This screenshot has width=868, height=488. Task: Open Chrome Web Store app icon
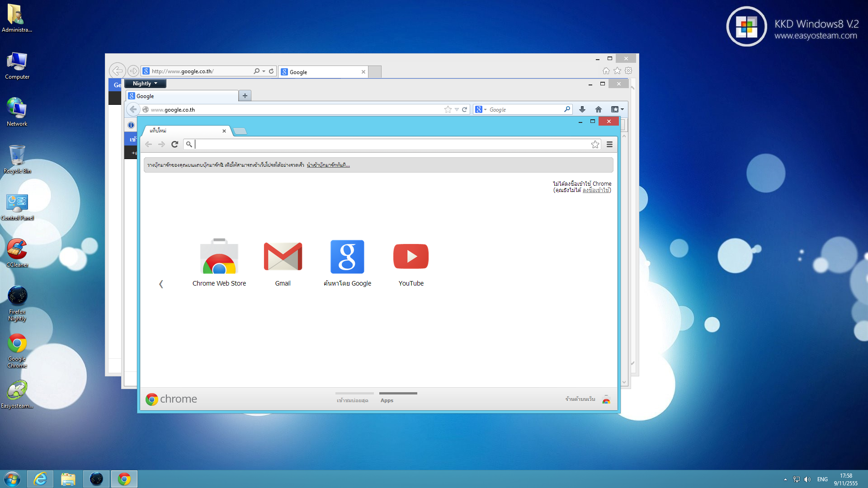pos(219,258)
